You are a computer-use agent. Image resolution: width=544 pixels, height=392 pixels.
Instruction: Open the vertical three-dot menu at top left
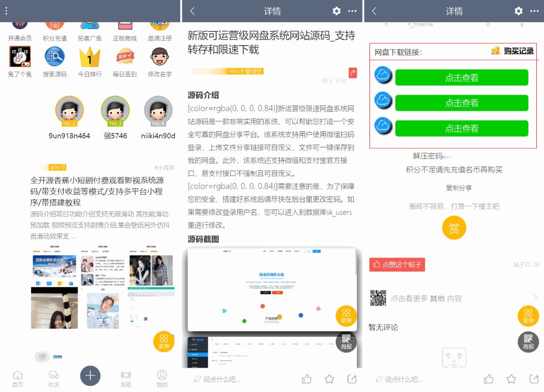[x=6, y=10]
